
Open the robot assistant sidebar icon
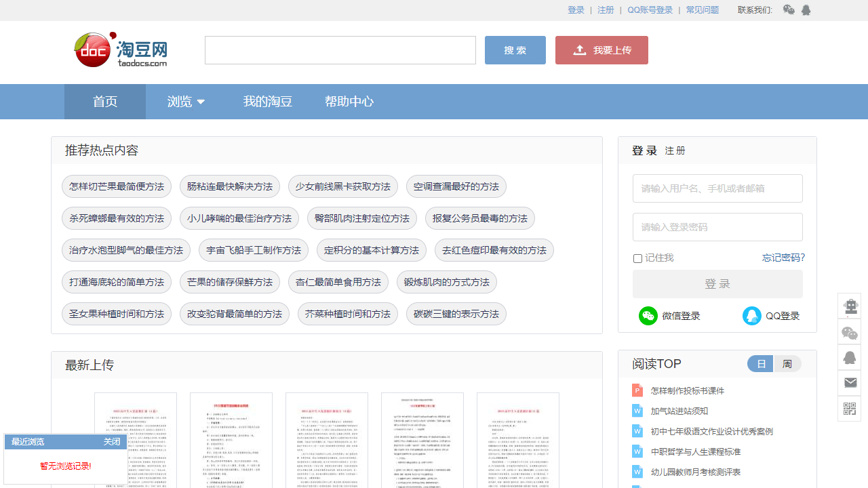coord(850,306)
